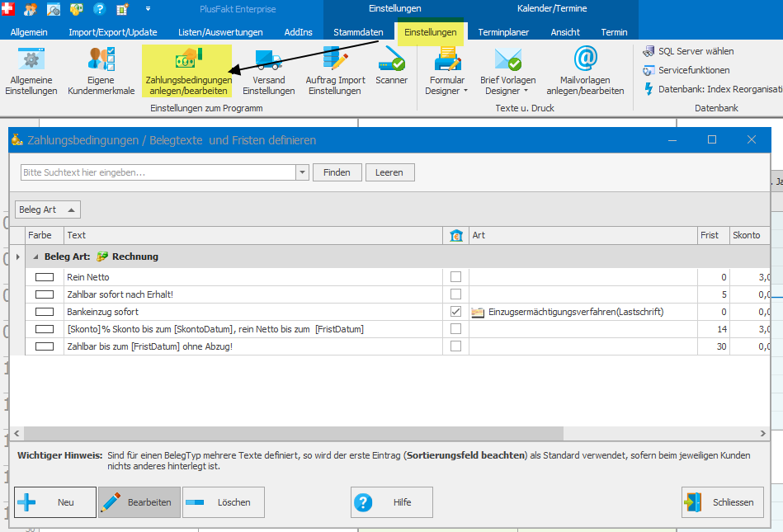Sort by the Skonto column header
The width and height of the screenshot is (783, 532).
[x=749, y=235]
